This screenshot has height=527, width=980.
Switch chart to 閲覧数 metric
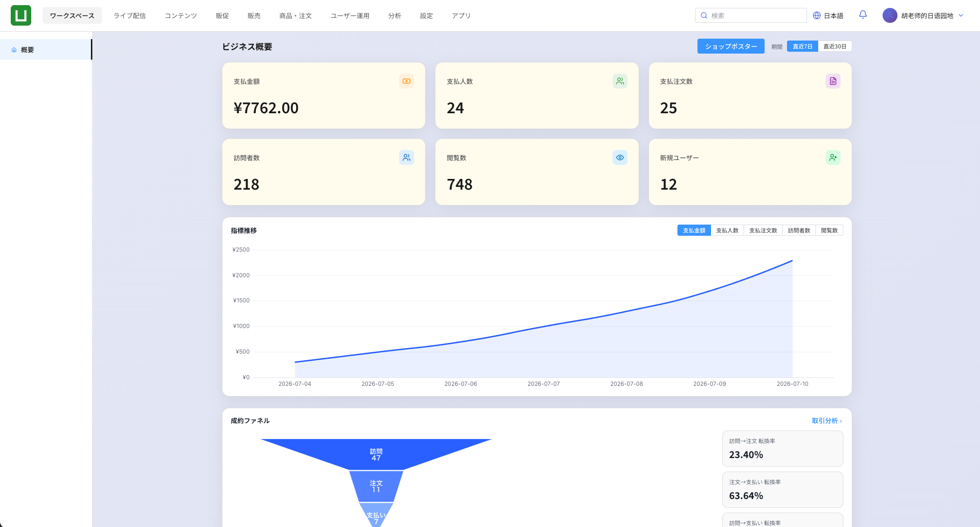coord(829,230)
